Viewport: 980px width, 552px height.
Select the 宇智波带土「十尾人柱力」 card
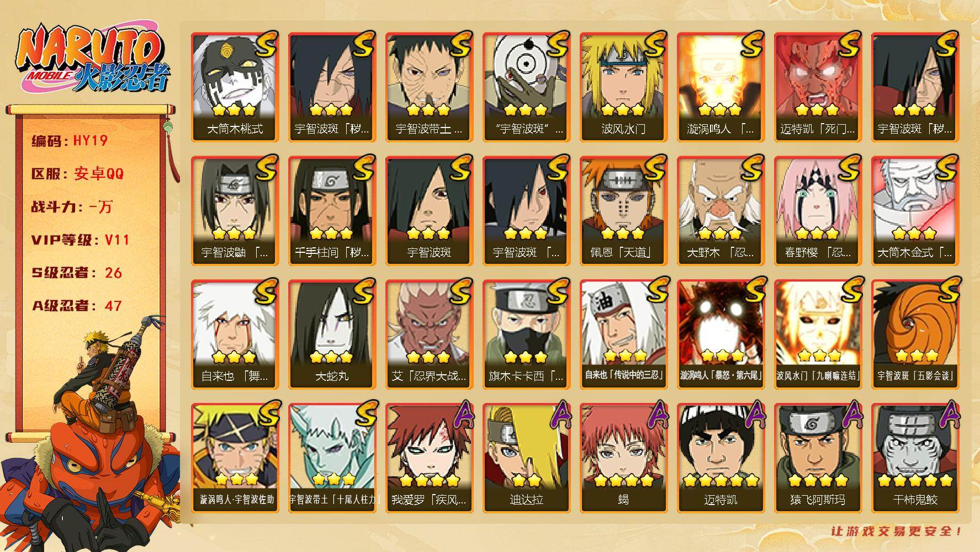[332, 458]
